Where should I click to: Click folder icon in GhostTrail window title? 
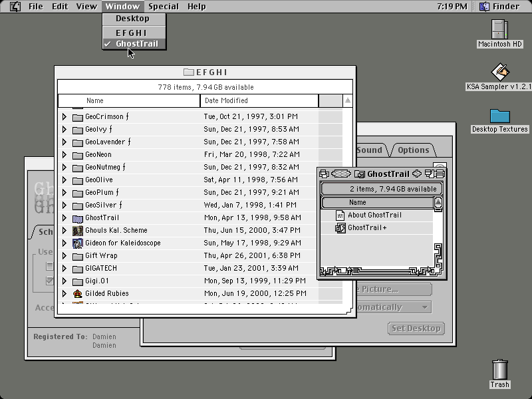pos(359,174)
